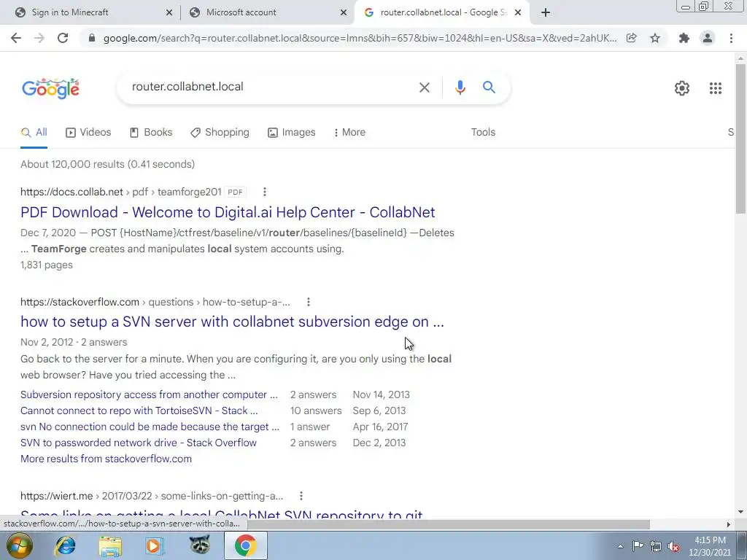Launch Internet Explorer from the taskbar
The image size is (747, 560).
[x=65, y=545]
